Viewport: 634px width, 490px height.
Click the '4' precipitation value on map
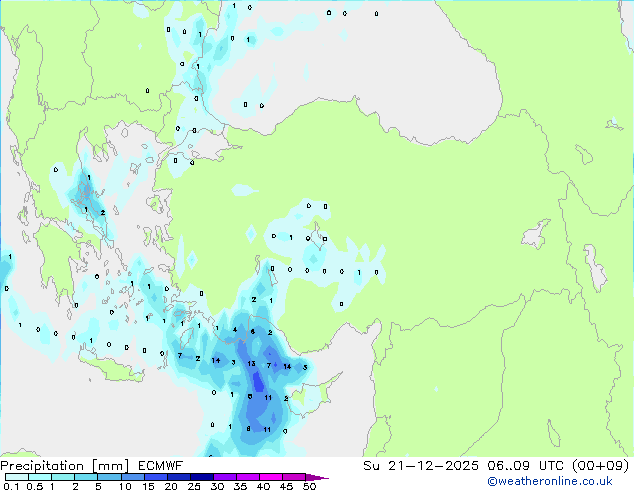235,329
